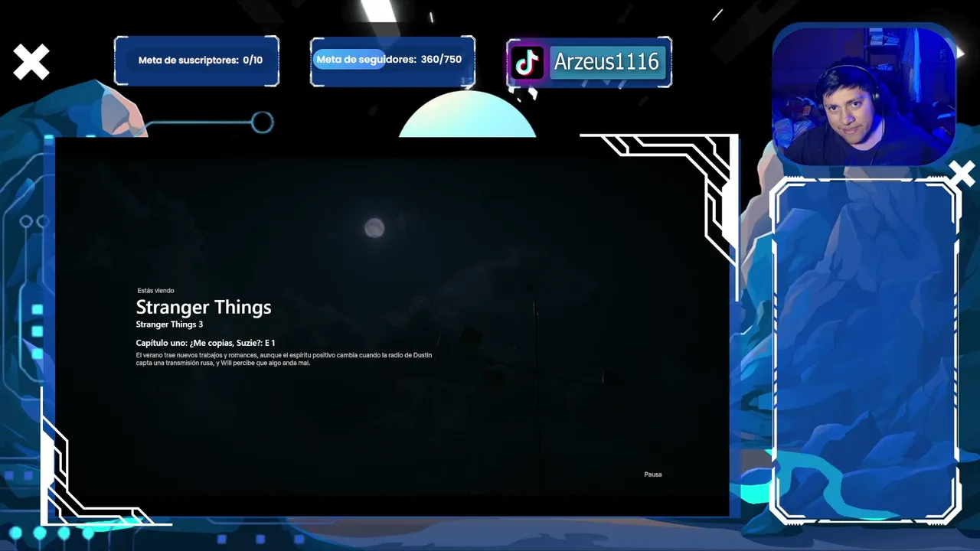Click the Stranger Things title text
Image resolution: width=980 pixels, height=551 pixels.
(204, 307)
